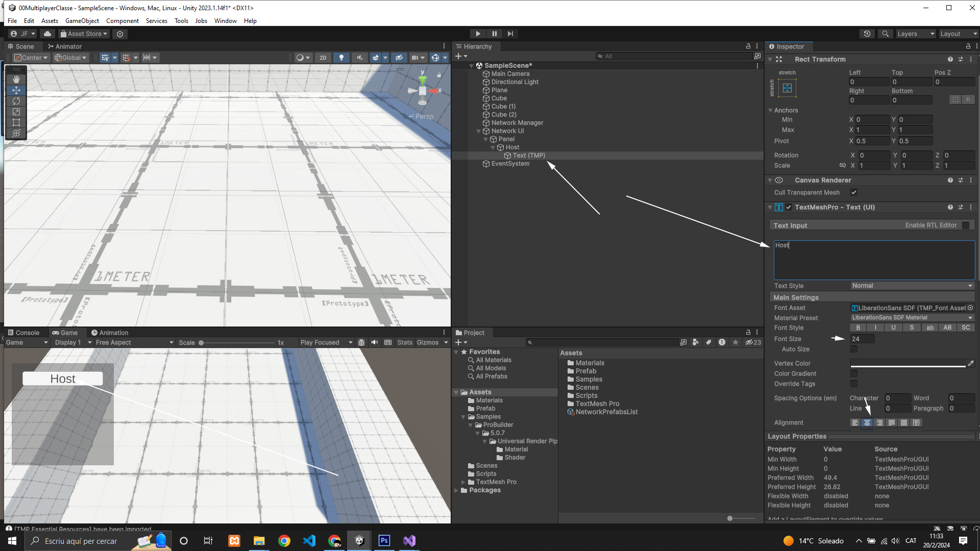The image size is (980, 551).
Task: Enable Auto Size checkbox
Action: point(854,349)
